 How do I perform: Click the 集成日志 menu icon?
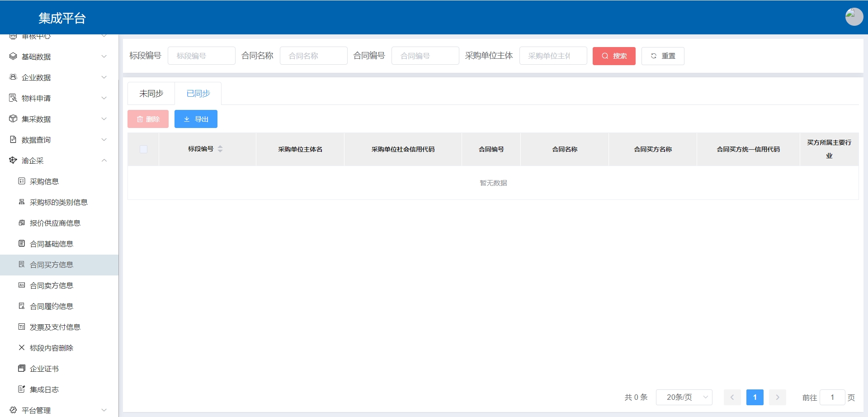pyautogui.click(x=21, y=389)
